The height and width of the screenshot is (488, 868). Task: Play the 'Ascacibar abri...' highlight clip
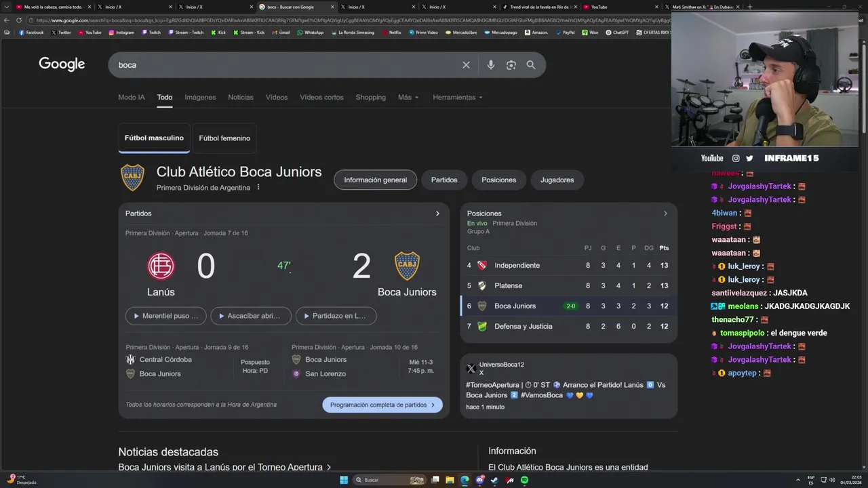(x=251, y=316)
